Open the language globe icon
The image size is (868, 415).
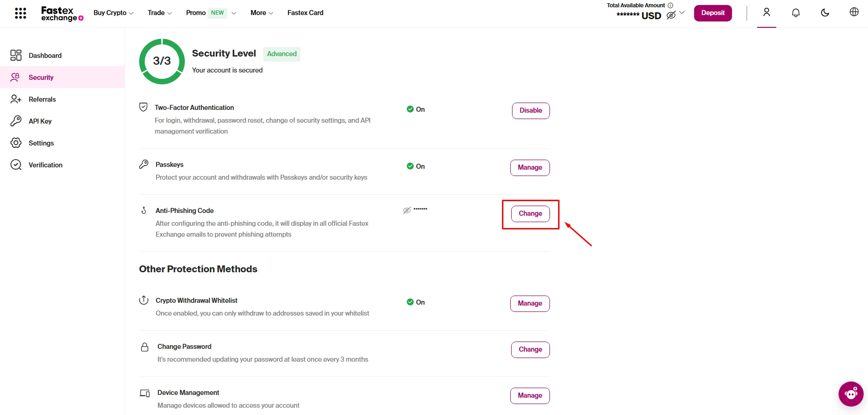pyautogui.click(x=854, y=12)
